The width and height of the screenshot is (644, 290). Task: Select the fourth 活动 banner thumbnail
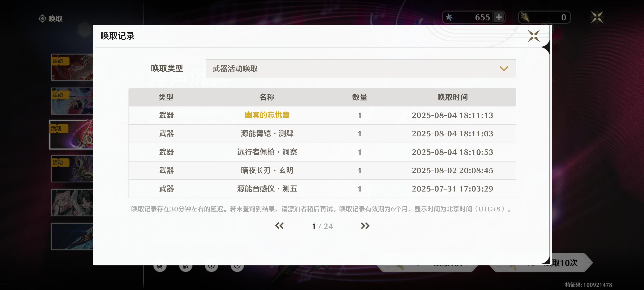pyautogui.click(x=72, y=169)
